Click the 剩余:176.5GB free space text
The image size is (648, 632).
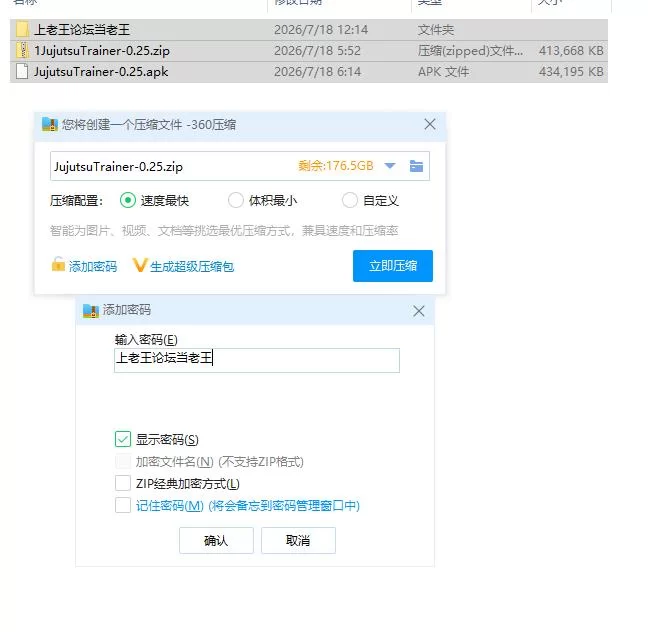tap(336, 166)
